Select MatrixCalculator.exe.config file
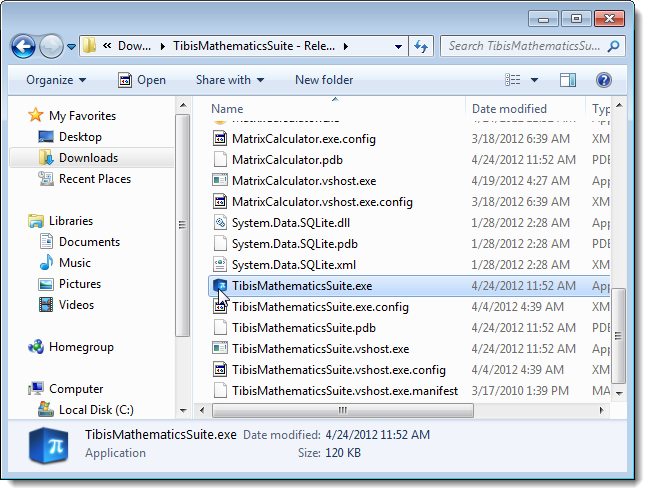 [304, 138]
